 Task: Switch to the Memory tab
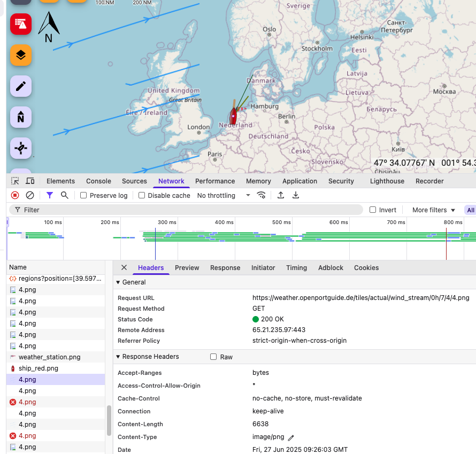(259, 181)
